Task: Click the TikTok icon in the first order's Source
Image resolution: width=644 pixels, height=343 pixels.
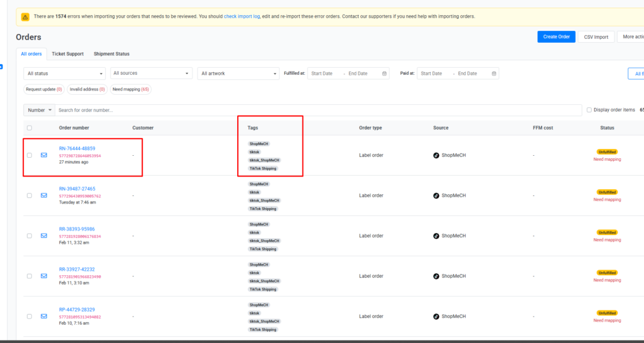Action: 436,155
